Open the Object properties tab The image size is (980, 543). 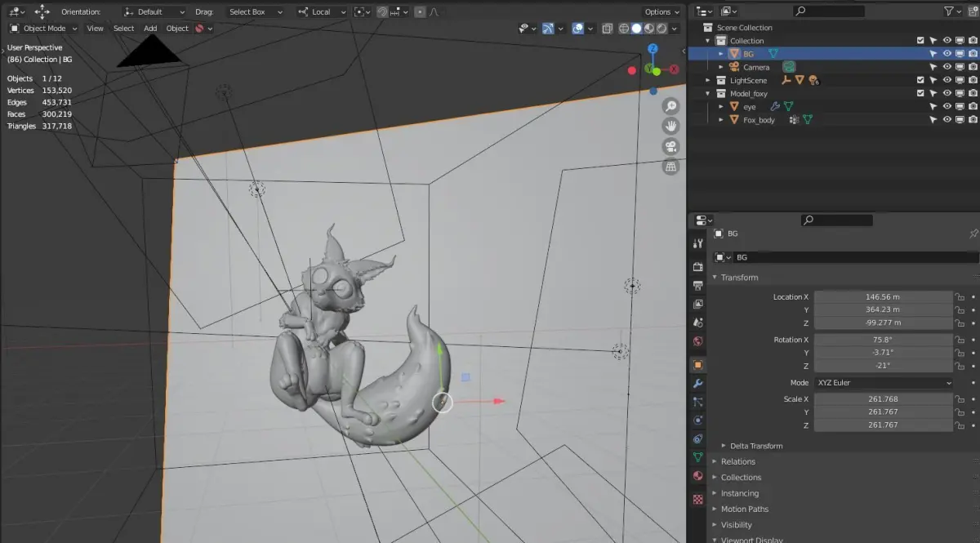pyautogui.click(x=697, y=365)
